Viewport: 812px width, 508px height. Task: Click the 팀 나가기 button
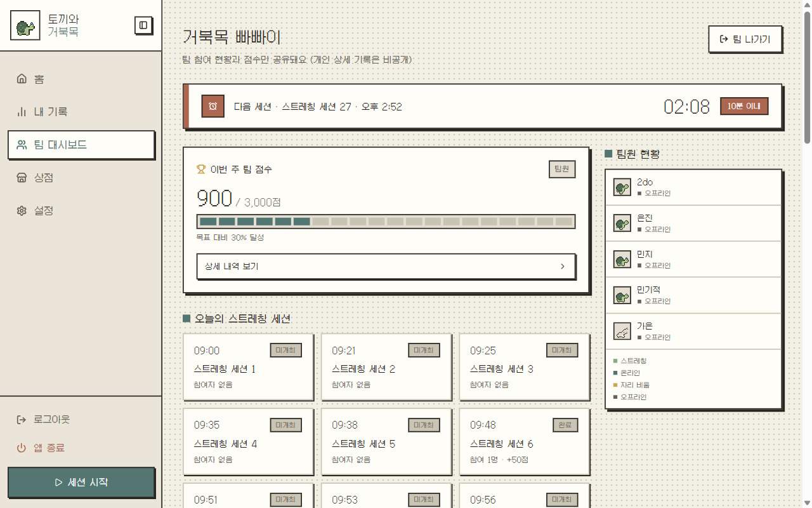(x=745, y=39)
